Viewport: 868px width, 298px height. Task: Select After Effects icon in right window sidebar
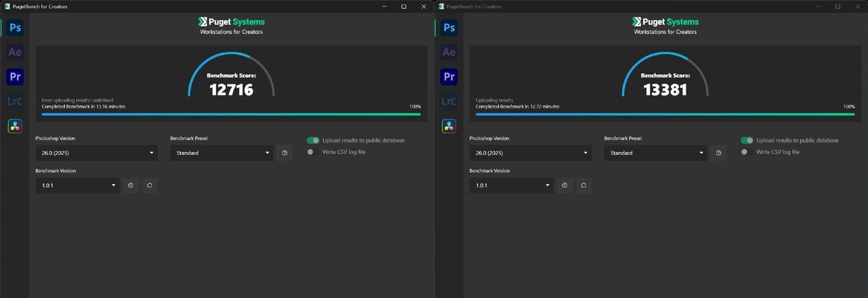449,52
